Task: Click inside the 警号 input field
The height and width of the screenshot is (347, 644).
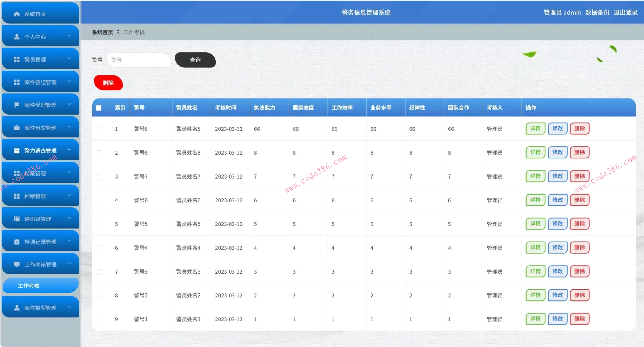Action: (139, 60)
